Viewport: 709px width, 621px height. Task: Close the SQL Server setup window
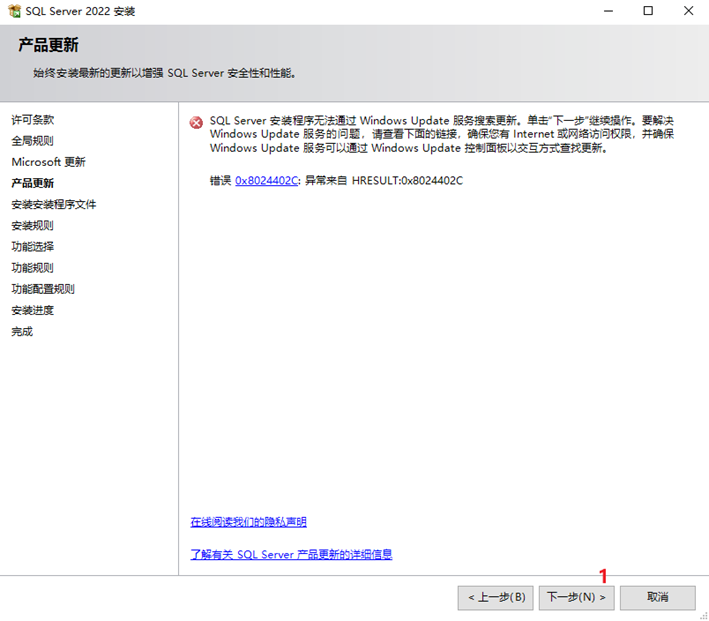tap(688, 11)
